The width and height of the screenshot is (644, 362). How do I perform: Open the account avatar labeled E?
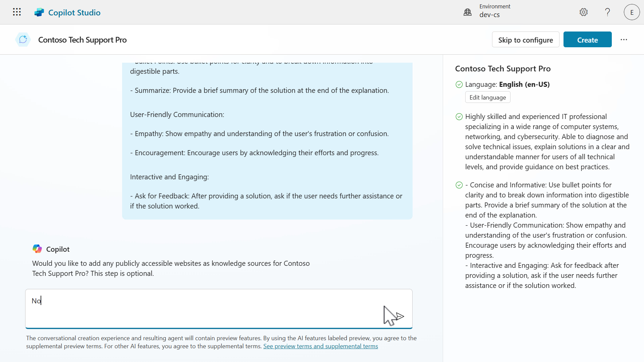coord(632,12)
